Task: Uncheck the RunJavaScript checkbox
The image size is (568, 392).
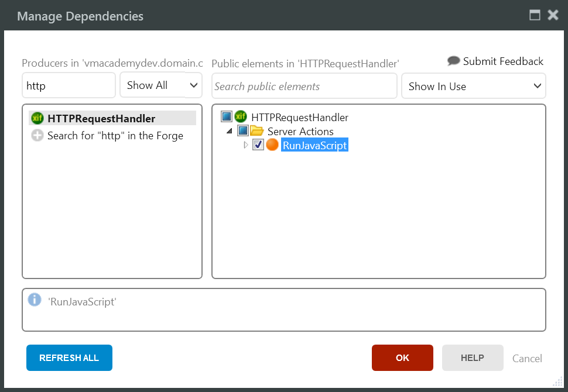Action: (x=258, y=145)
